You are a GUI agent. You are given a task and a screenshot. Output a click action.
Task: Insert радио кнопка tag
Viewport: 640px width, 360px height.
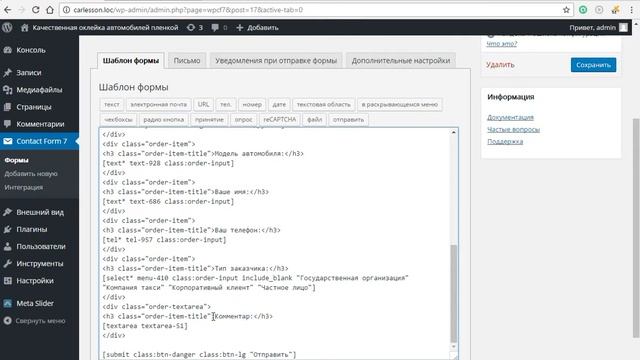click(x=163, y=120)
